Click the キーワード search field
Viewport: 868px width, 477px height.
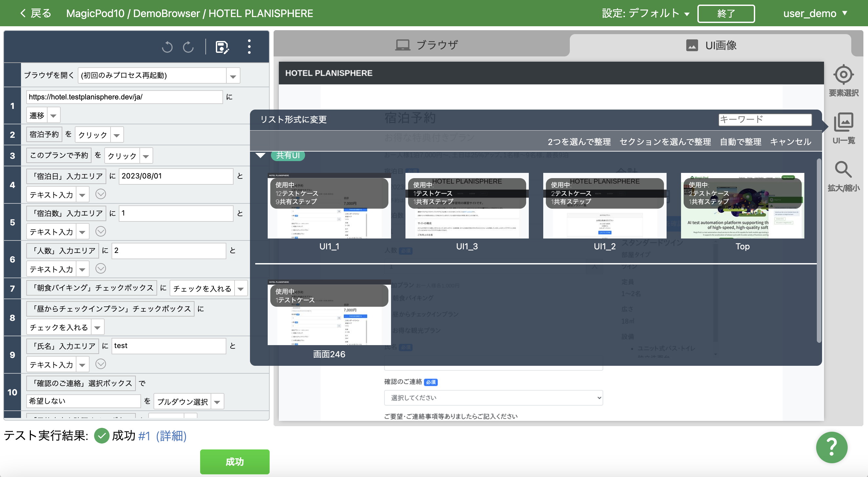pyautogui.click(x=765, y=119)
